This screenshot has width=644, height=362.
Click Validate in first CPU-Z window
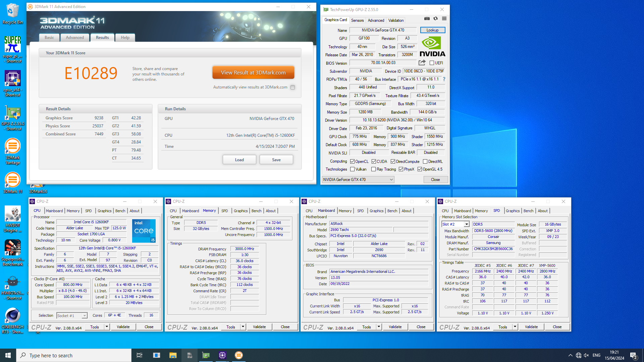point(123,327)
